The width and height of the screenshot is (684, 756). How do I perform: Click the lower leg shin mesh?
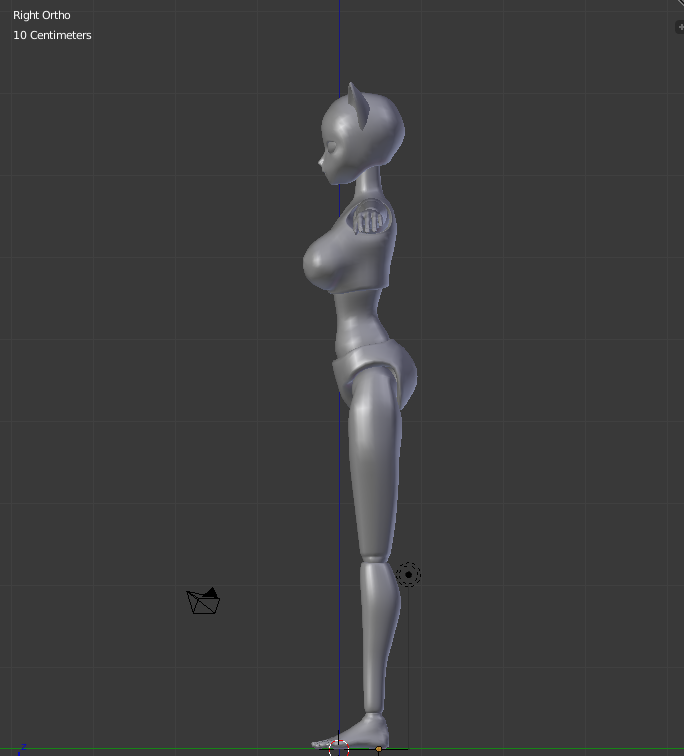click(x=380, y=636)
